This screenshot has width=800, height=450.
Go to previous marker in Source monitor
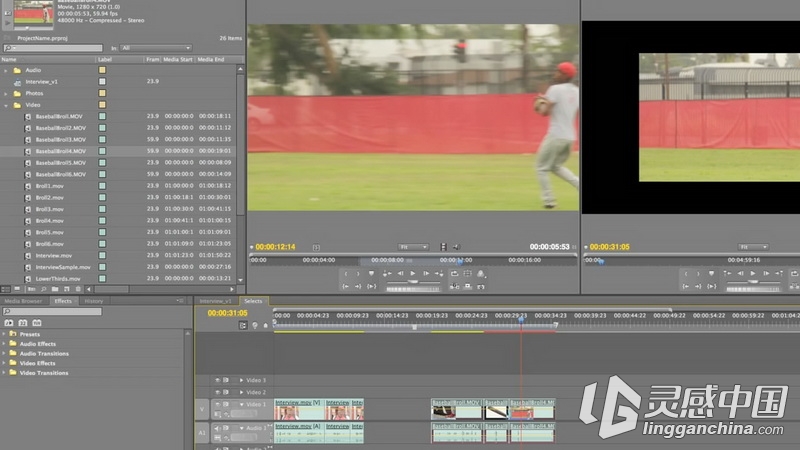coord(387,274)
